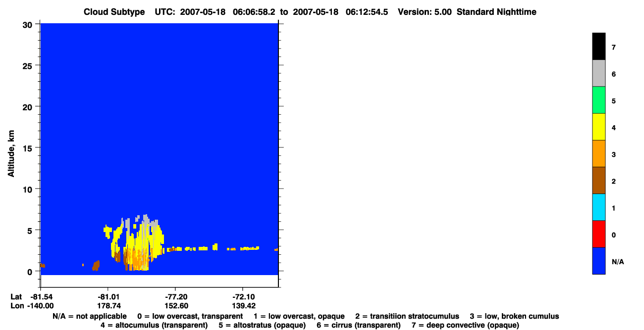Click legend text '6 = cirrus (transparent)'
The image size is (644, 330).
click(359, 325)
